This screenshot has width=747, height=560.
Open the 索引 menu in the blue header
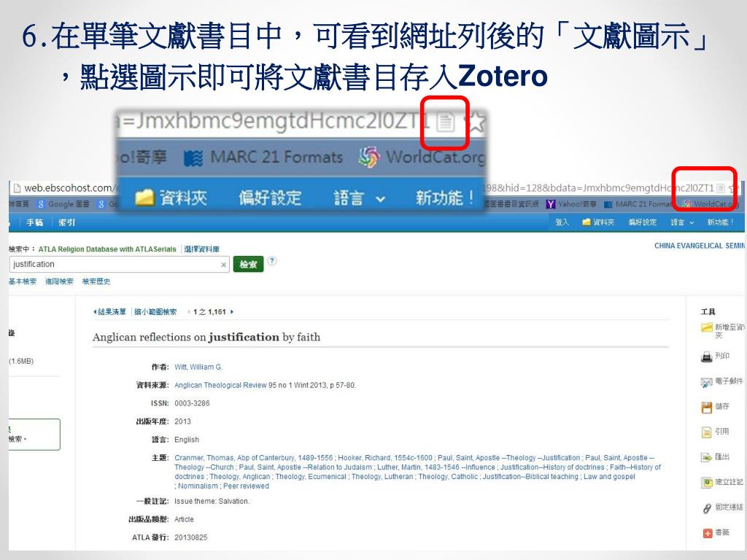(66, 222)
